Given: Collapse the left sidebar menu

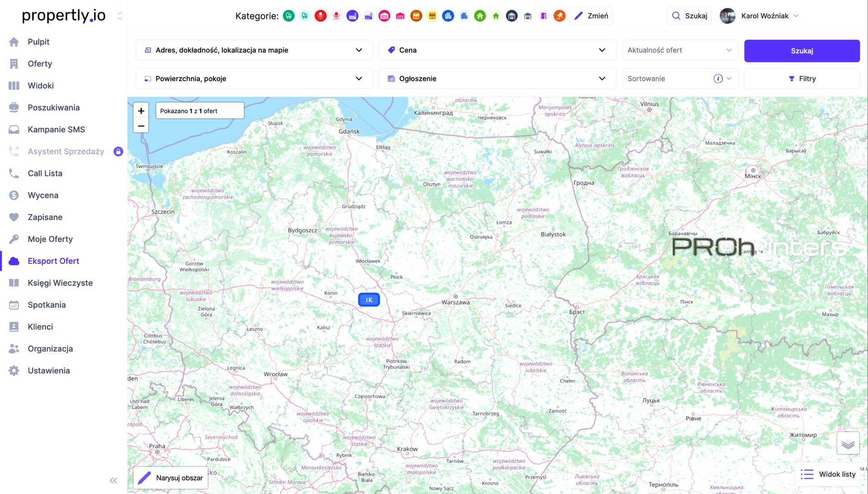Looking at the screenshot, I should (x=113, y=480).
